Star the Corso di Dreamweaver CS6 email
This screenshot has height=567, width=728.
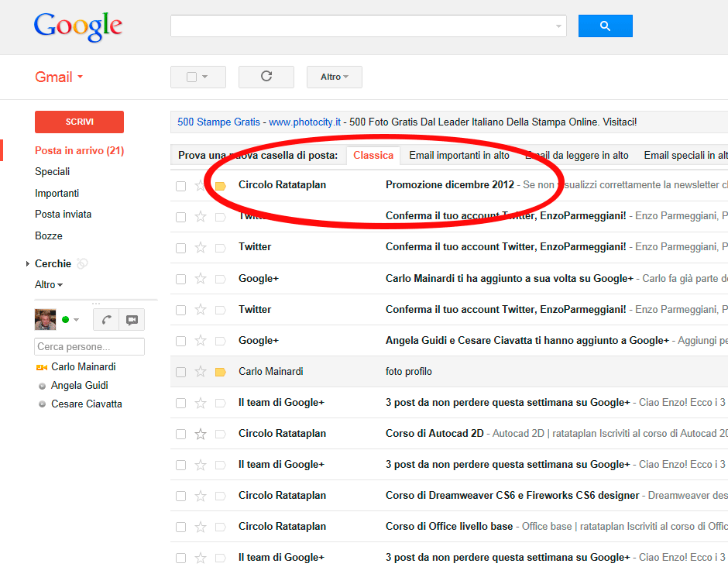[200, 496]
